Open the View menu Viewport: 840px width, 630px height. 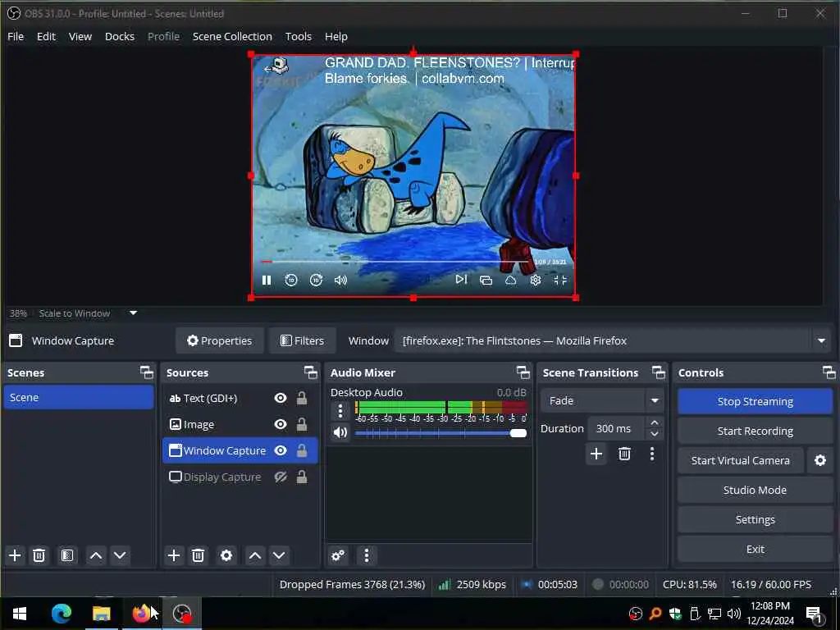point(80,36)
